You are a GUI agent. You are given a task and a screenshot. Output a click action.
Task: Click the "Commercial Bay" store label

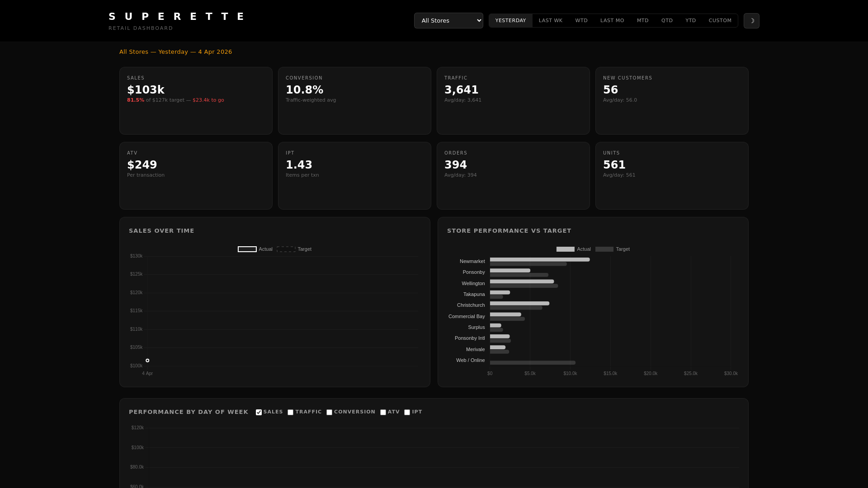tap(467, 317)
